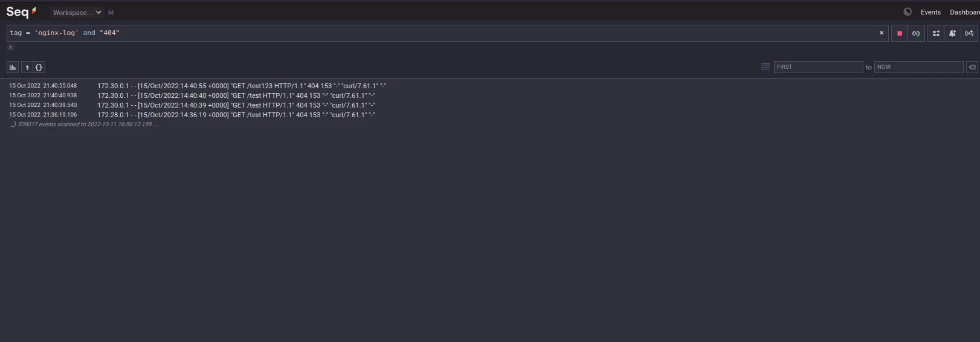Expand the event at 21:40:55.048
Screen dimensions: 980x342
43,86
